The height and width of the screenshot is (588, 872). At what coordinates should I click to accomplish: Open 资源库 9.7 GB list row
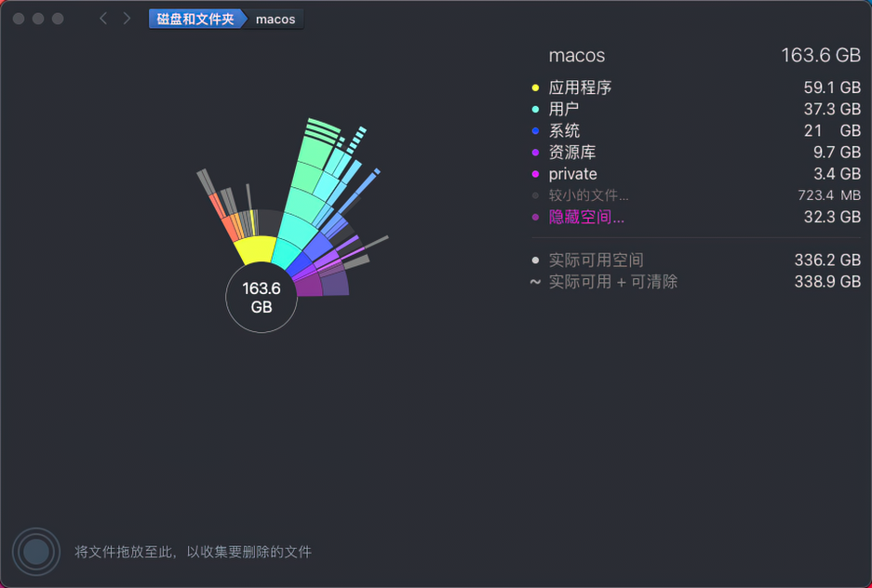pos(696,153)
